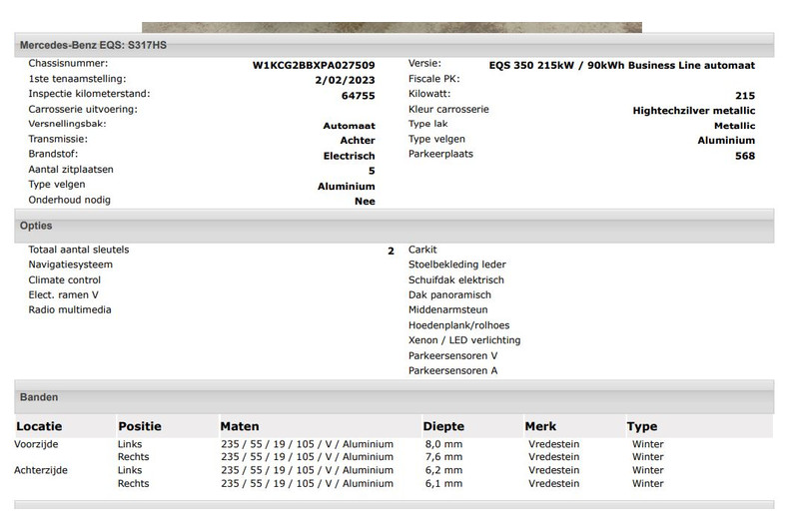Click the Xenon / LED verlichting option
The width and height of the screenshot is (799, 532).
[464, 340]
